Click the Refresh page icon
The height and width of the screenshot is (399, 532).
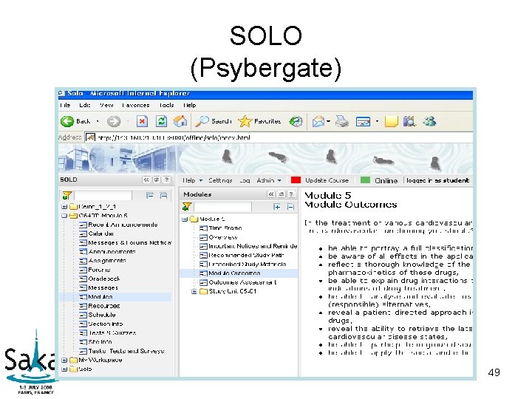click(161, 121)
